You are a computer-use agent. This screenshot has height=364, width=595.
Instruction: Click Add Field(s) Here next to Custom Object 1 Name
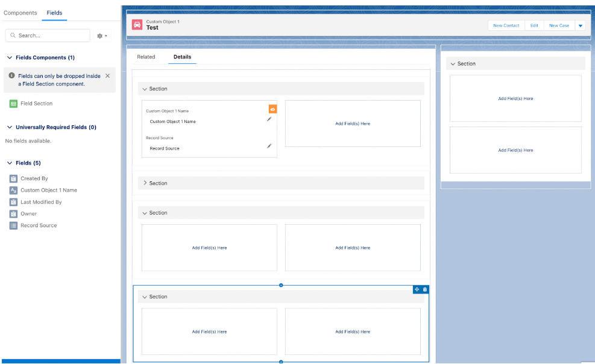coord(353,124)
